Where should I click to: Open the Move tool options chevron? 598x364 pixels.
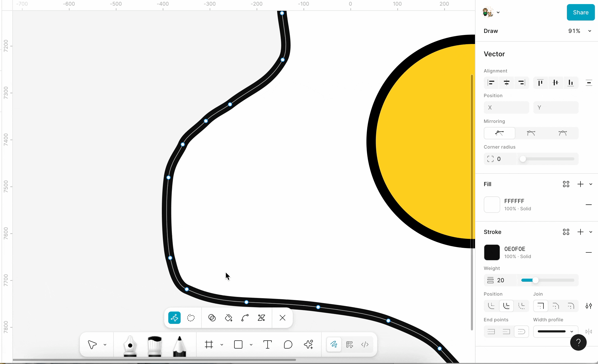coord(105,345)
